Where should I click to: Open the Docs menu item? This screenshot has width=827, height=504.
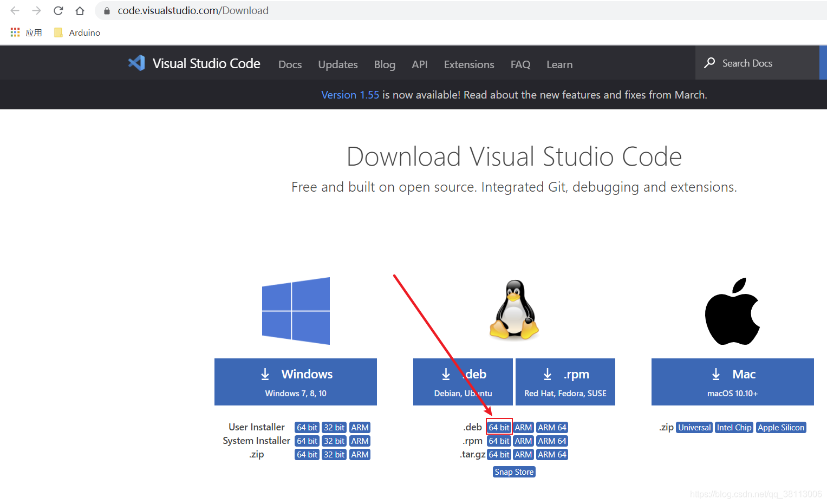290,64
